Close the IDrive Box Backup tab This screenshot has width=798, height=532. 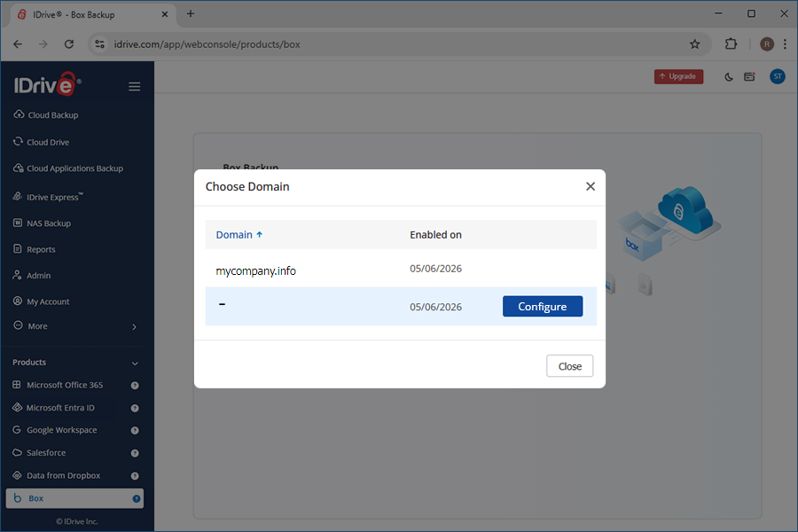165,14
